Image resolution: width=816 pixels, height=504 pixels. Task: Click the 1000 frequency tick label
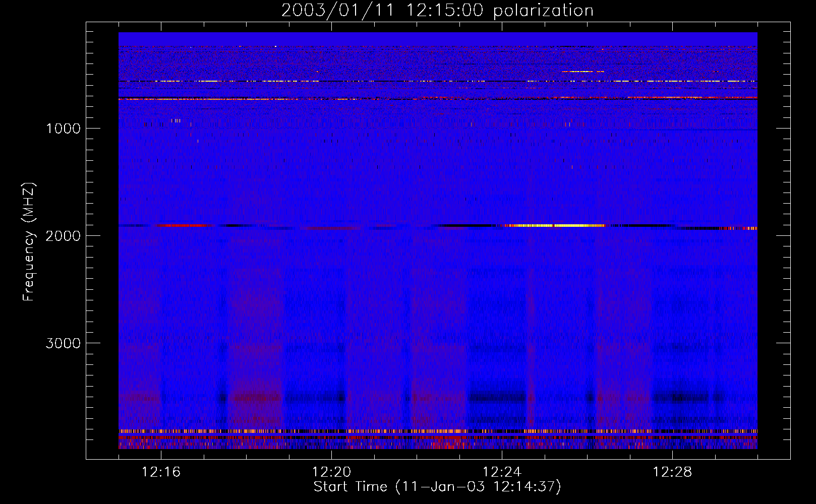(63, 129)
